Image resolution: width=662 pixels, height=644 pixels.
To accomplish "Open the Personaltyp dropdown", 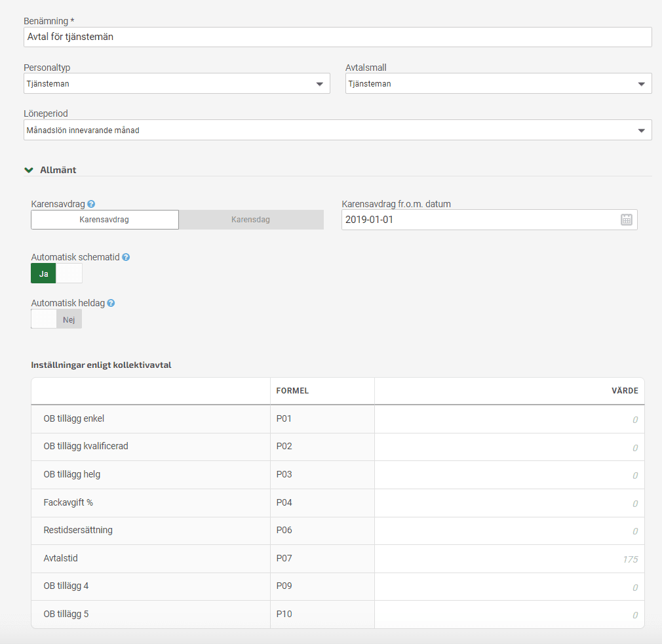I will point(176,83).
